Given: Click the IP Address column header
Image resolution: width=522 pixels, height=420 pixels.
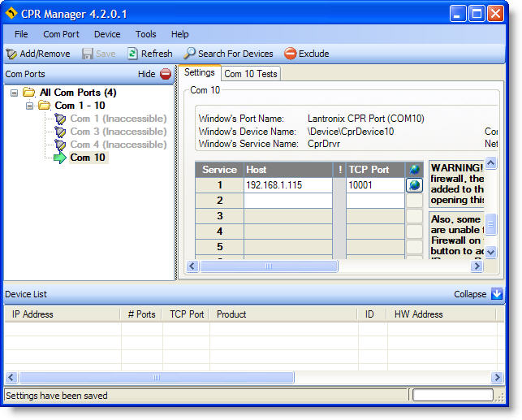Looking at the screenshot, I should point(63,314).
